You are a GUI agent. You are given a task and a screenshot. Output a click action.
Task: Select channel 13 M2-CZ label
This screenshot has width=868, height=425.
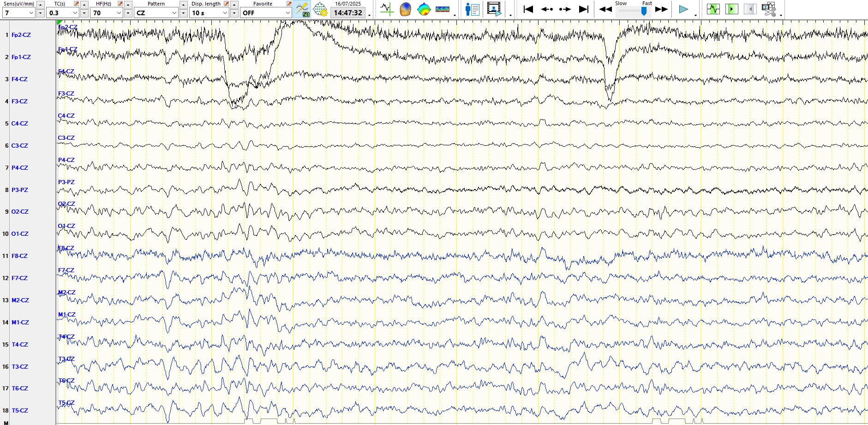[x=20, y=300]
